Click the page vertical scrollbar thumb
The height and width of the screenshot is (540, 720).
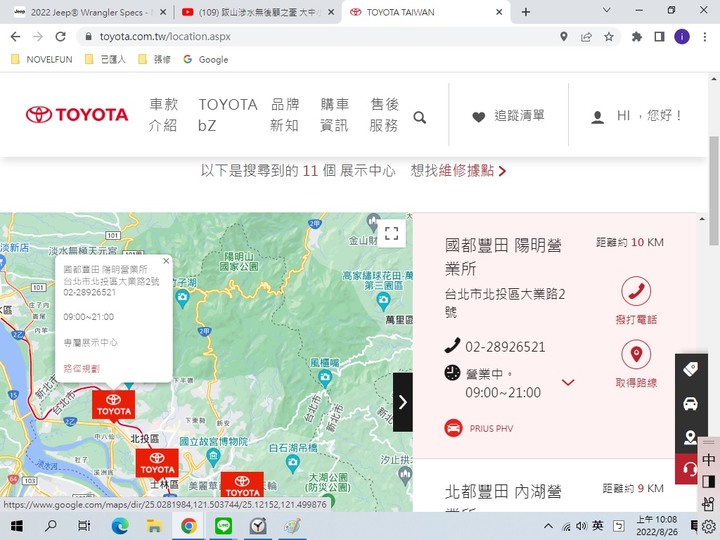click(x=714, y=191)
